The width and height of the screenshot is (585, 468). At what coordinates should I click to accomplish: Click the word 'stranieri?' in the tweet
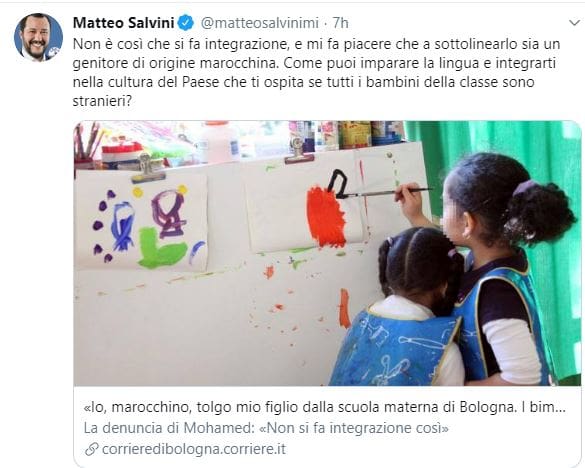point(102,101)
